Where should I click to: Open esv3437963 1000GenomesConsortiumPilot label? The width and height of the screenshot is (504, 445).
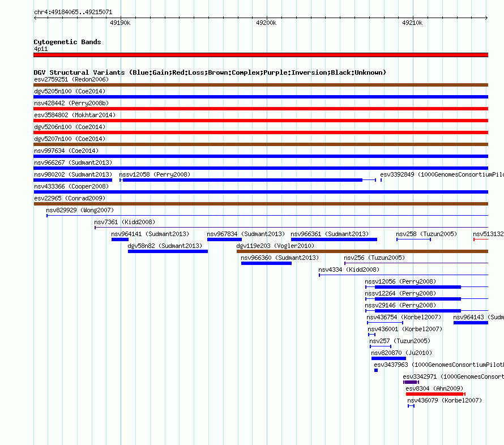(x=439, y=365)
